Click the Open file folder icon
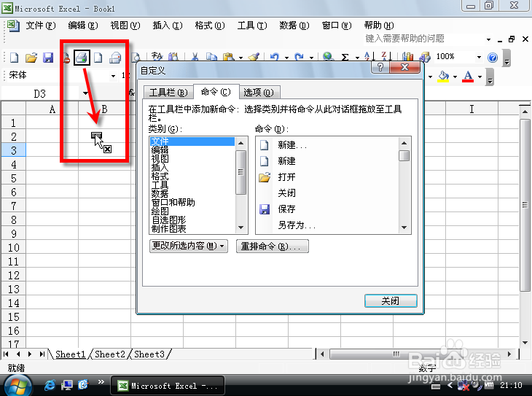This screenshot has height=396, width=532. pos(31,58)
